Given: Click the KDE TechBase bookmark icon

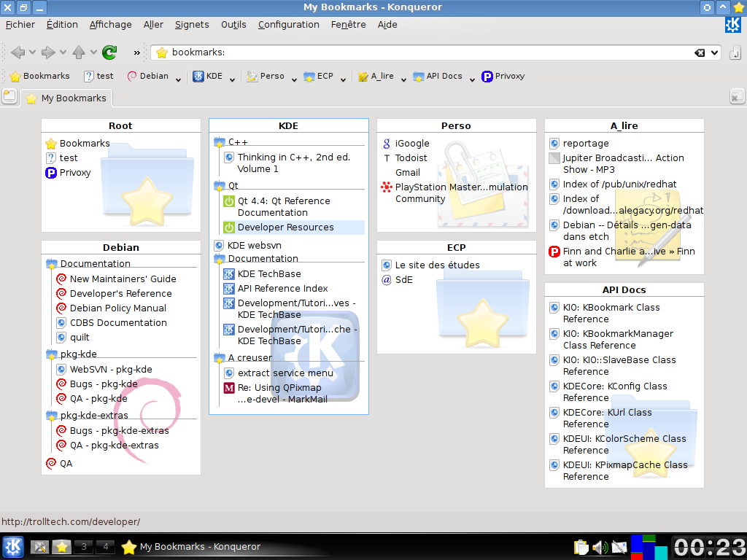Looking at the screenshot, I should click(x=229, y=274).
